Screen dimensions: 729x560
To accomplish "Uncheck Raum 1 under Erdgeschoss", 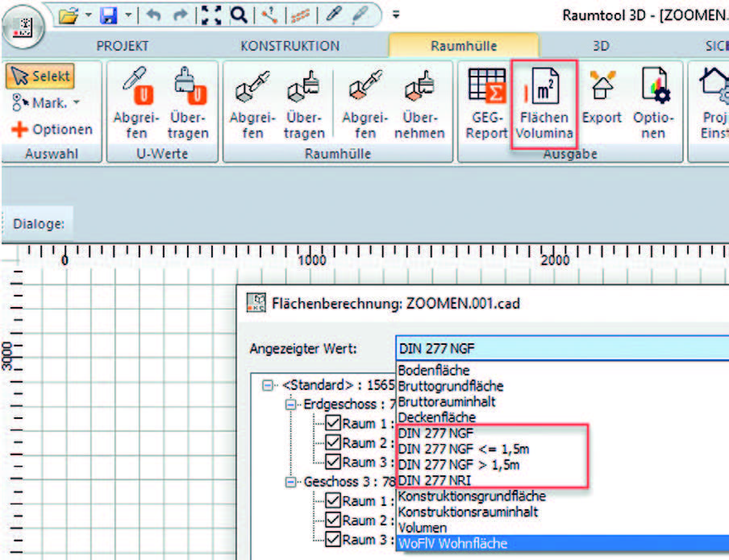I will [333, 423].
